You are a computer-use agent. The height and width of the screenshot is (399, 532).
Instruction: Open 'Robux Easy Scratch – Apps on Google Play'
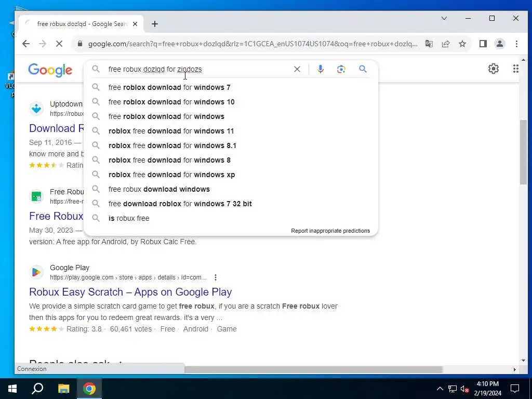coord(130,292)
